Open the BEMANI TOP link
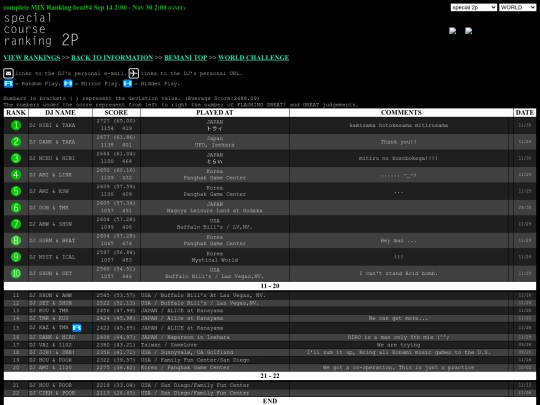The height and width of the screenshot is (405, 540). click(x=186, y=58)
